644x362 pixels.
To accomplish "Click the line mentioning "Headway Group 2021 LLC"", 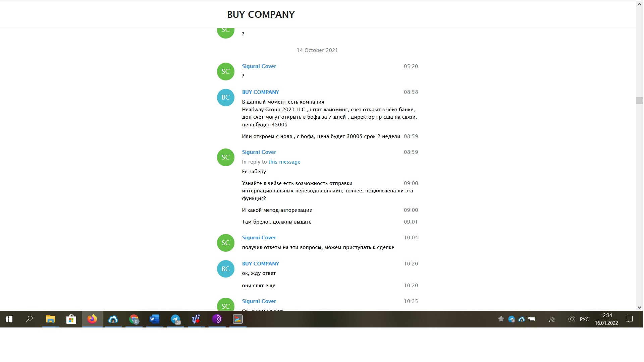I will [328, 110].
